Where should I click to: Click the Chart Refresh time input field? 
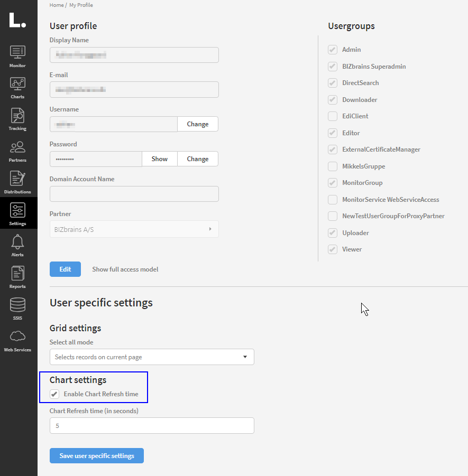(x=152, y=425)
